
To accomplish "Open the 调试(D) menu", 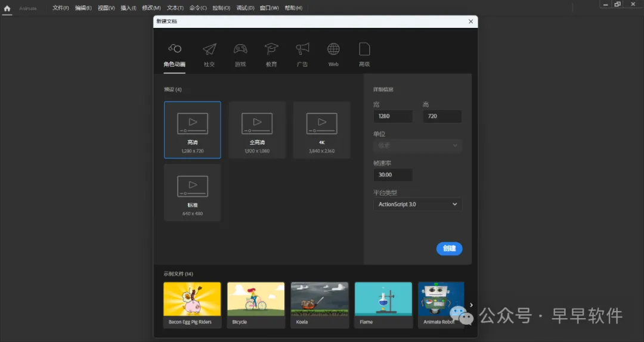I will point(245,8).
